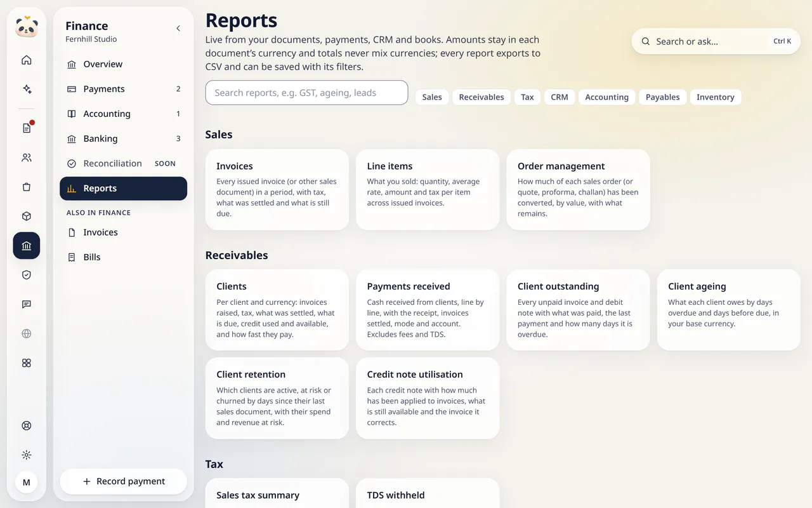Screen dimensions: 812x508
Task: Filter reports by Sales chip
Action: [x=432, y=97]
